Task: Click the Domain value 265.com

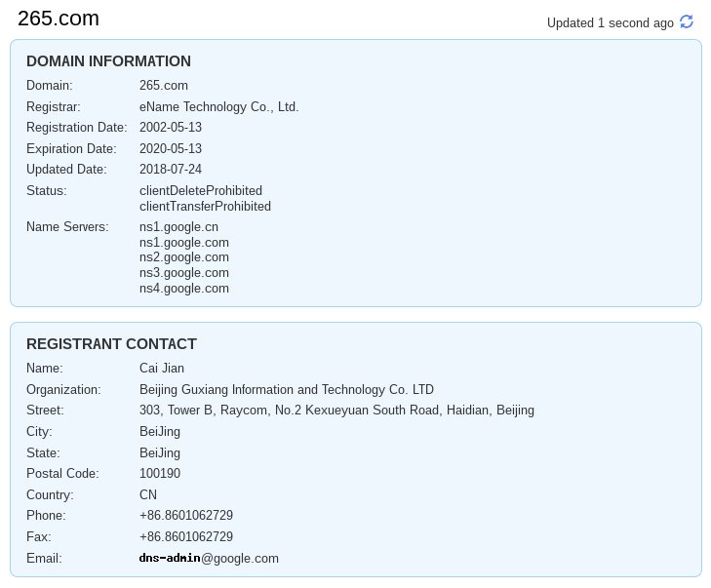Action: click(x=164, y=85)
